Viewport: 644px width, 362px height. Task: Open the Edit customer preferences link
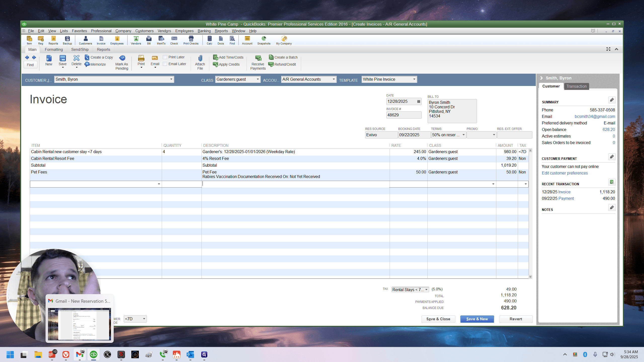tap(565, 173)
